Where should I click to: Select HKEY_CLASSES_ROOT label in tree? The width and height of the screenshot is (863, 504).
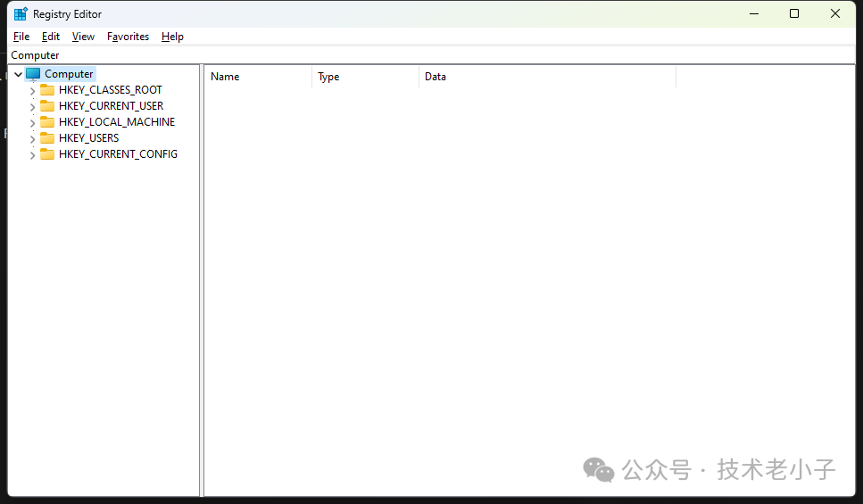pos(111,90)
